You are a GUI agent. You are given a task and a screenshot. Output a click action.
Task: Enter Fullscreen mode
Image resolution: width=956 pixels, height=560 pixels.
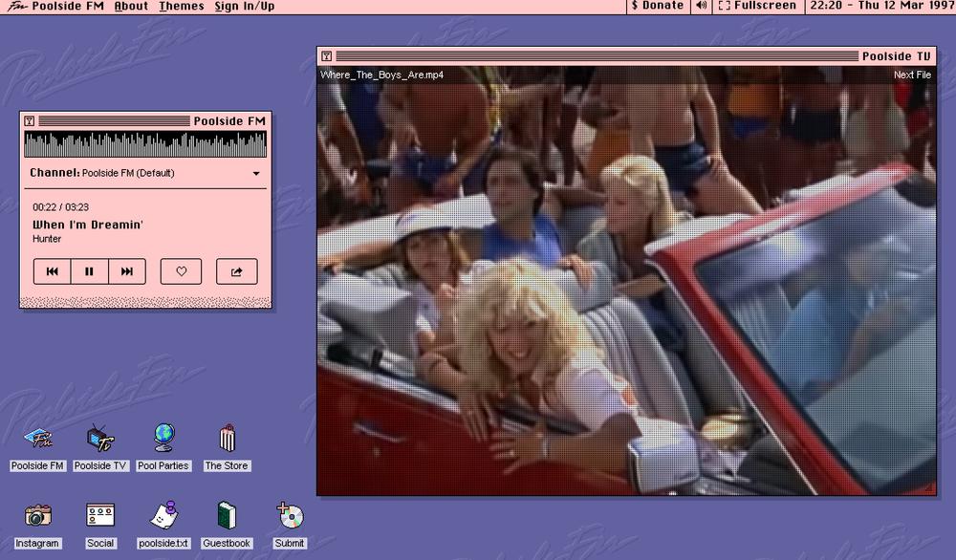[757, 6]
